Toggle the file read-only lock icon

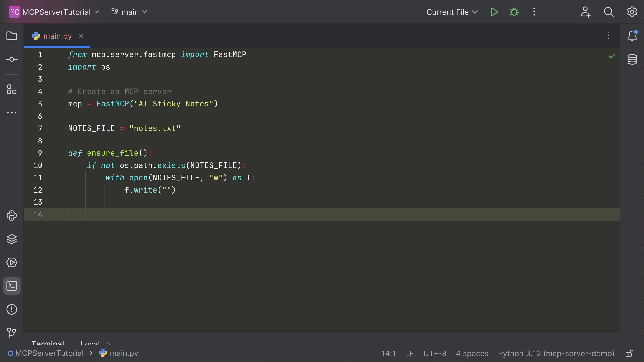tap(630, 353)
